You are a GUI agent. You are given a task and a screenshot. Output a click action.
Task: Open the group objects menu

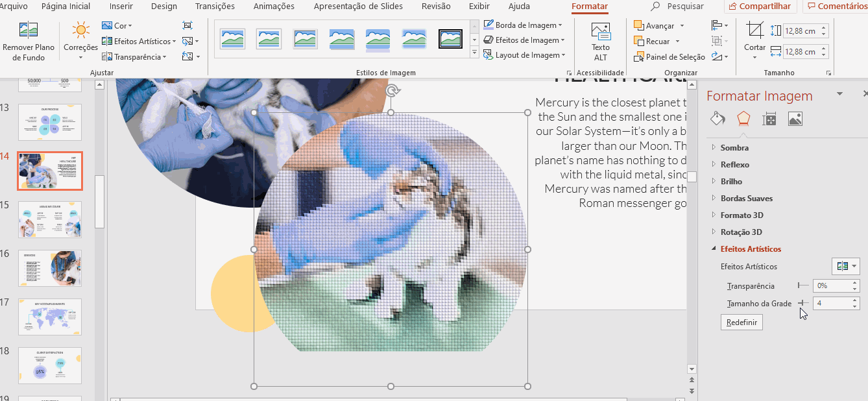719,42
